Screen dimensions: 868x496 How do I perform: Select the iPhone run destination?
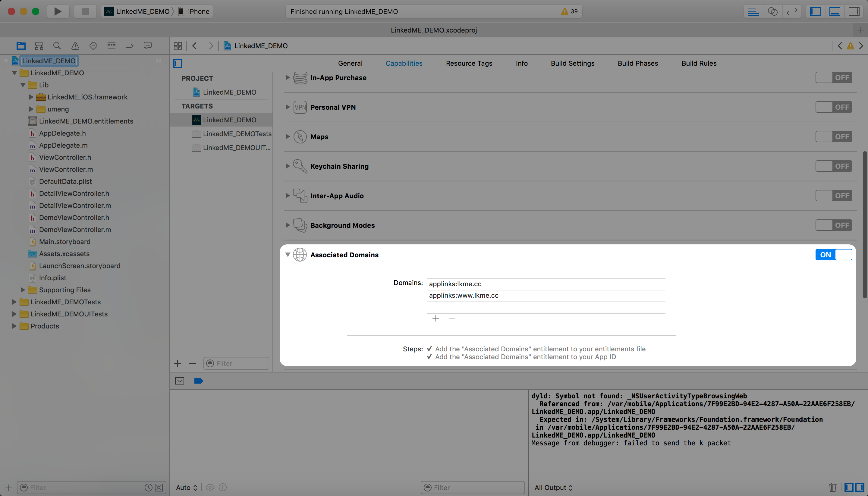click(x=194, y=11)
